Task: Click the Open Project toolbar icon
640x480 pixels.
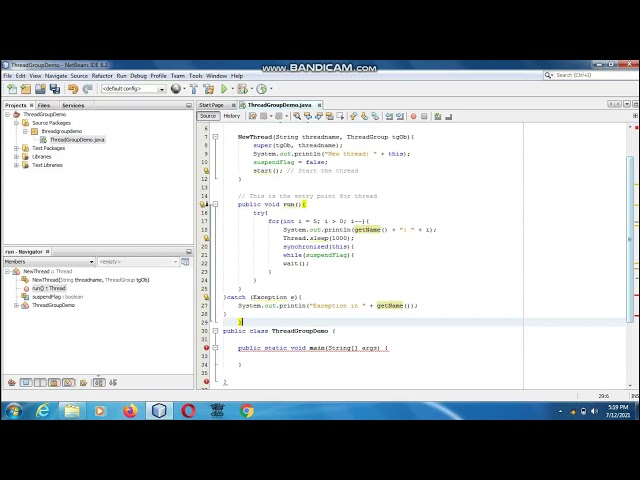Action: (40, 89)
